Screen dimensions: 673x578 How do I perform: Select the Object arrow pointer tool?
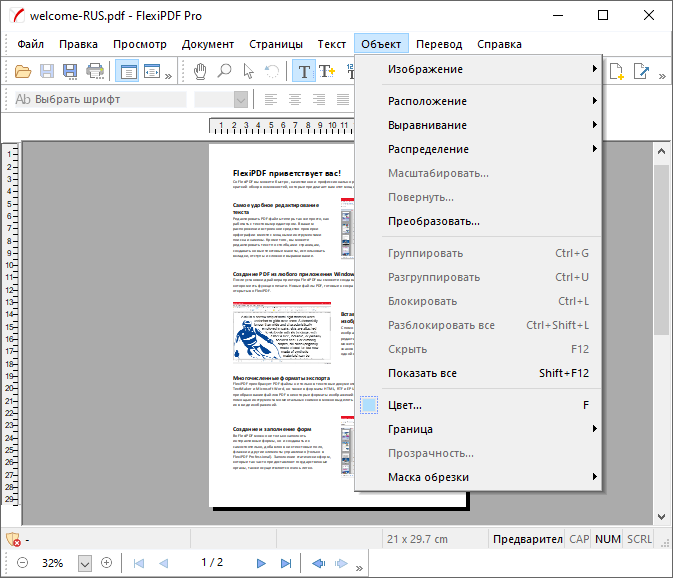(x=248, y=71)
